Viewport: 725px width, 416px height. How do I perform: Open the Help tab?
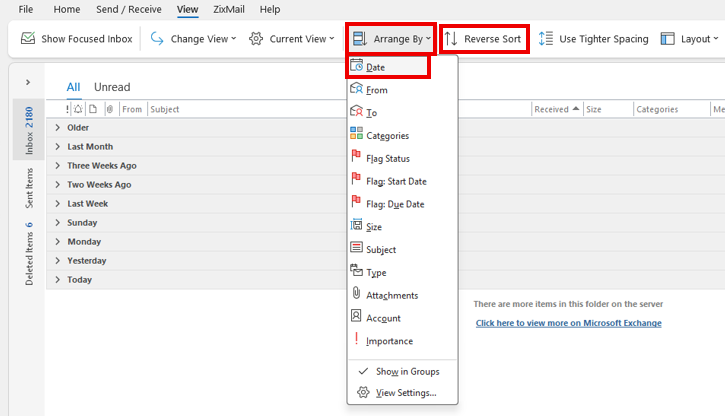pos(270,9)
